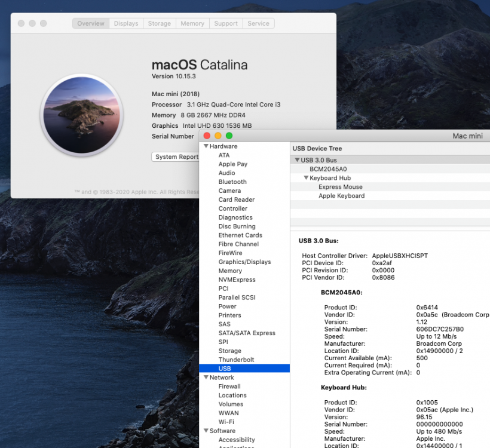Go to the Service tab

pos(258,23)
